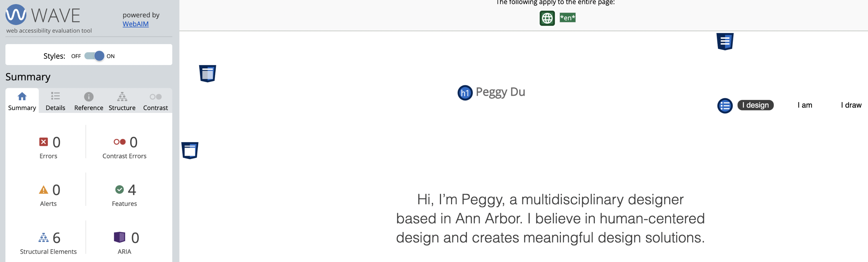The image size is (868, 262).
Task: Open the Structure tab
Action: point(122,101)
